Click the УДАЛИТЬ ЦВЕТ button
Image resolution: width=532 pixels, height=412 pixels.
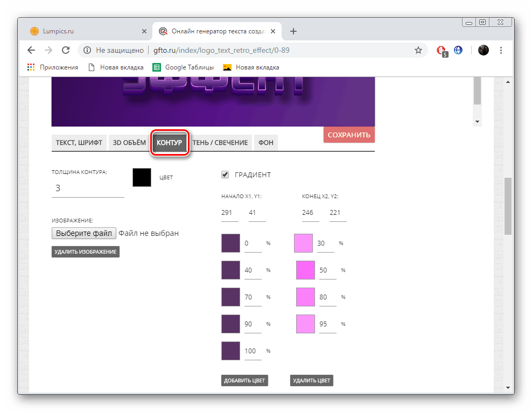[311, 380]
